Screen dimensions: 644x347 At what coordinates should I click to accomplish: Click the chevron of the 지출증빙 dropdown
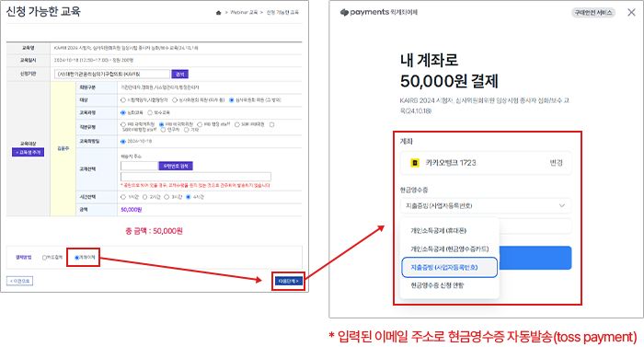coord(562,205)
